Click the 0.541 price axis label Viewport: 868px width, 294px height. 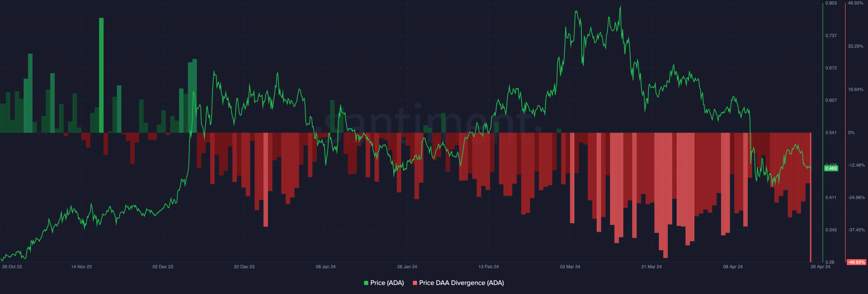point(831,133)
